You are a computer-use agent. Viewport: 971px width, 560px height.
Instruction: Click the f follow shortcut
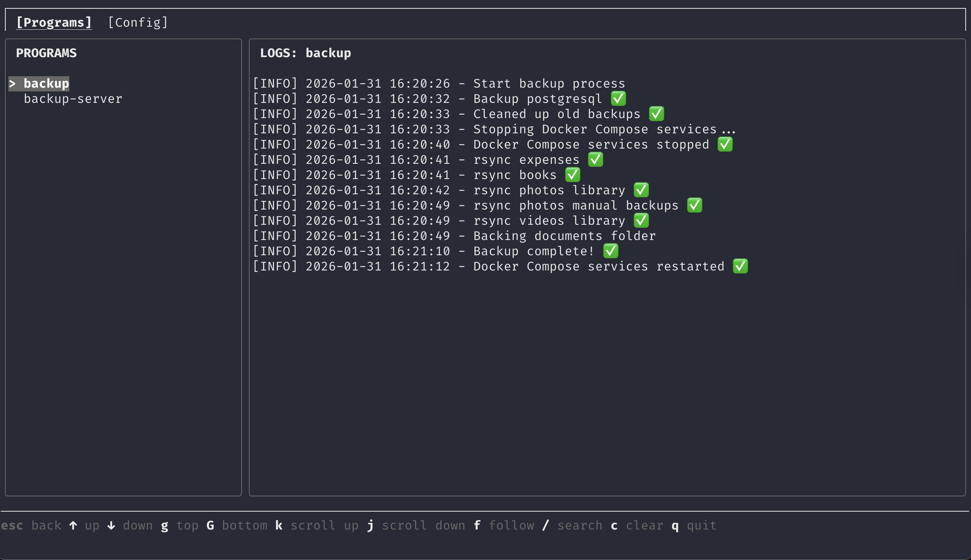coord(477,525)
